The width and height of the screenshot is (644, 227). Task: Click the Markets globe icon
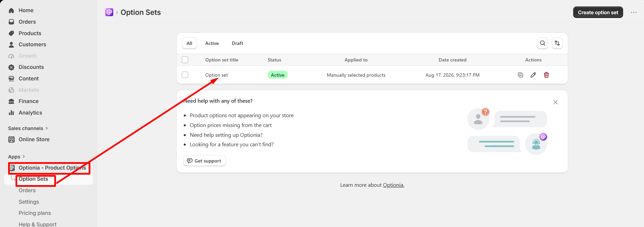(11, 90)
